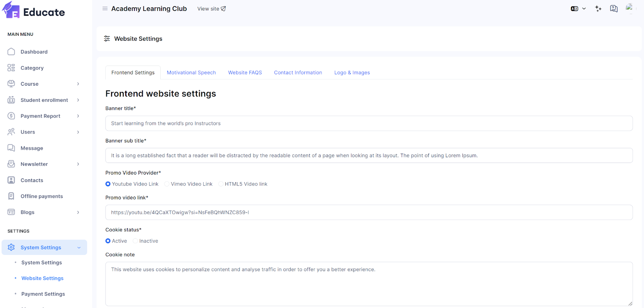Select Vimeo Video Link radio option
This screenshot has width=644, height=308.
pyautogui.click(x=167, y=184)
